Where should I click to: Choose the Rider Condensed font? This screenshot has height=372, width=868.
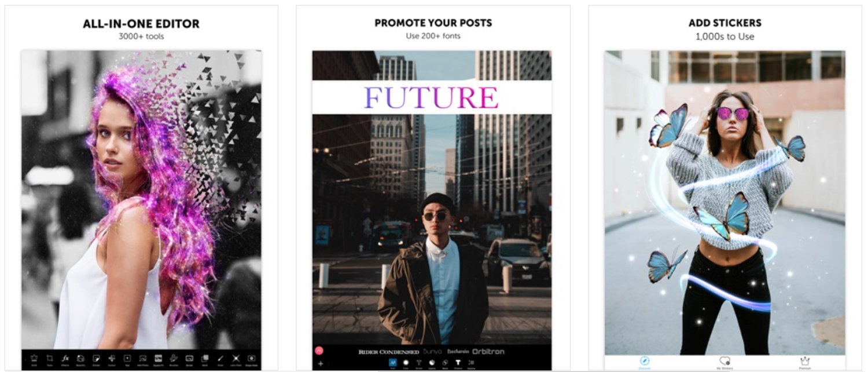tap(389, 352)
